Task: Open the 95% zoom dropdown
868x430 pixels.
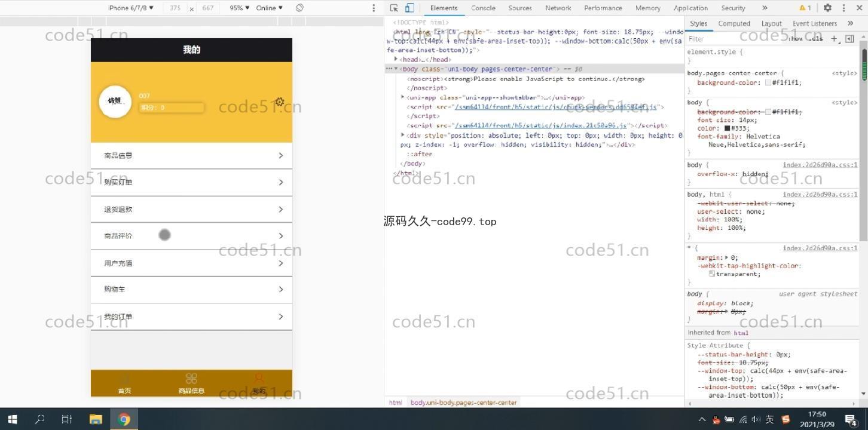Action: (240, 8)
